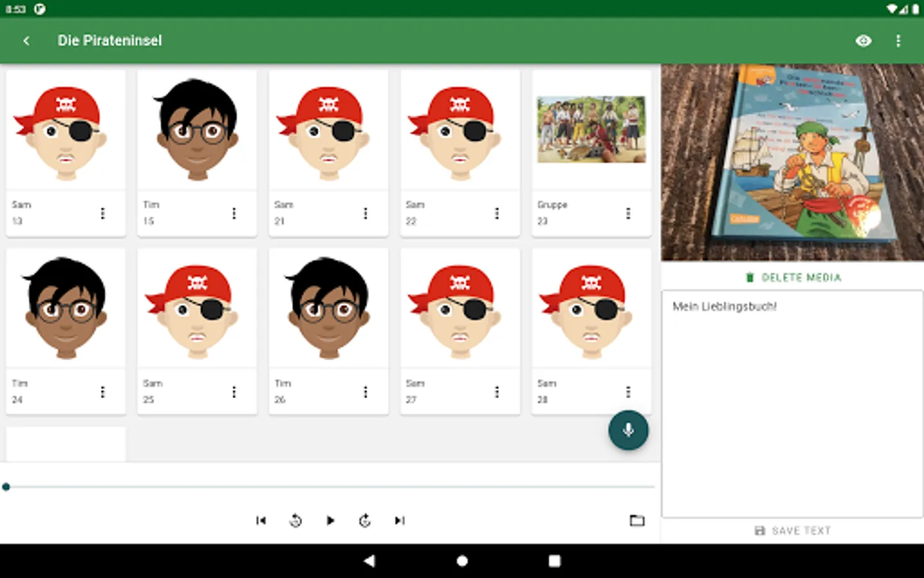Rewind playback with the replay icon

(296, 520)
